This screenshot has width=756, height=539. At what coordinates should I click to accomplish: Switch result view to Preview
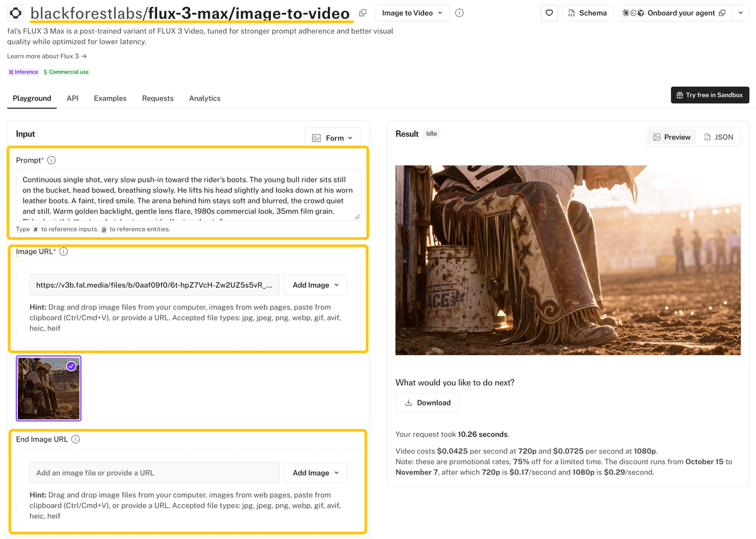pos(672,137)
